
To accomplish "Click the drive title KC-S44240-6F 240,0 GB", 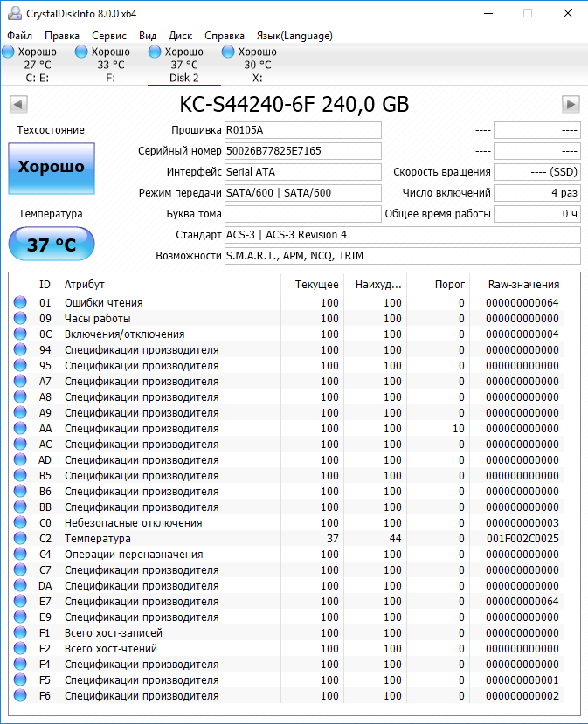I will pos(294,104).
